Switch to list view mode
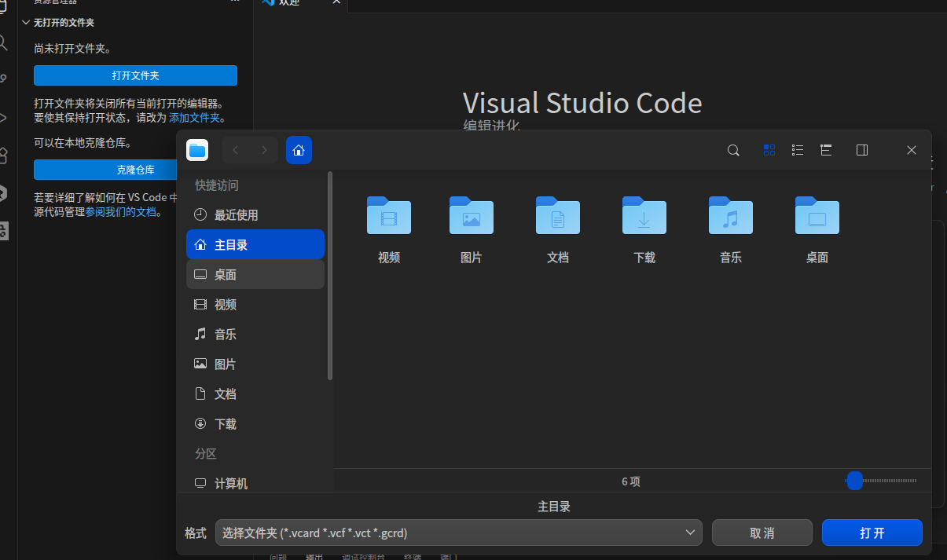This screenshot has height=560, width=947. coord(798,150)
